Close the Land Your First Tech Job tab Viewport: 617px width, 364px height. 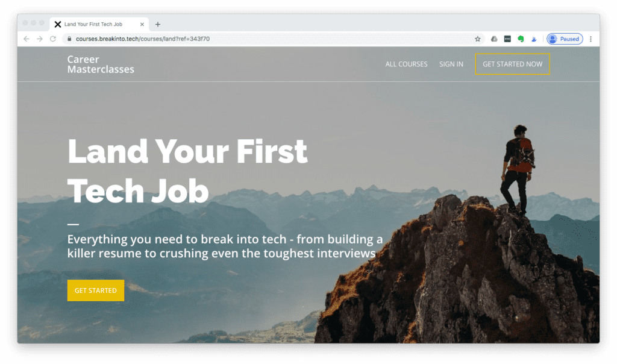[142, 24]
